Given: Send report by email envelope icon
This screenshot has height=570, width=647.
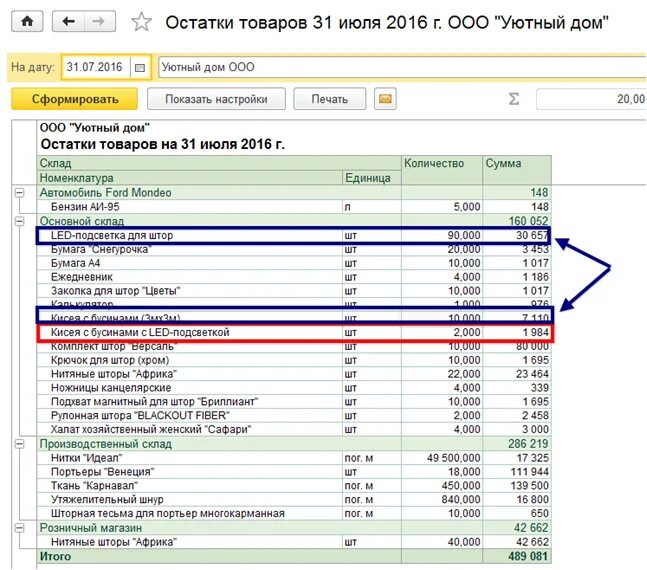Looking at the screenshot, I should click(x=385, y=99).
